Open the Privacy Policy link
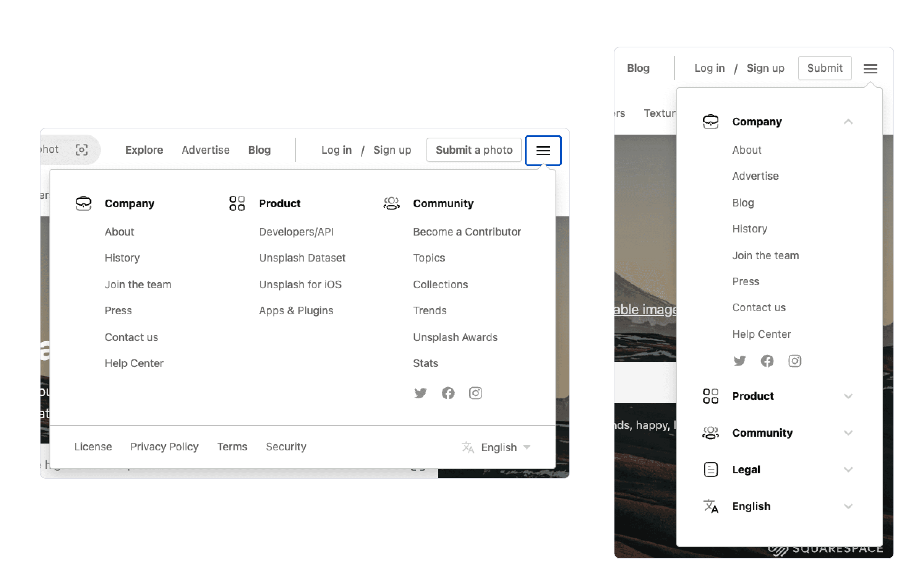The height and width of the screenshot is (585, 924). pos(164,447)
